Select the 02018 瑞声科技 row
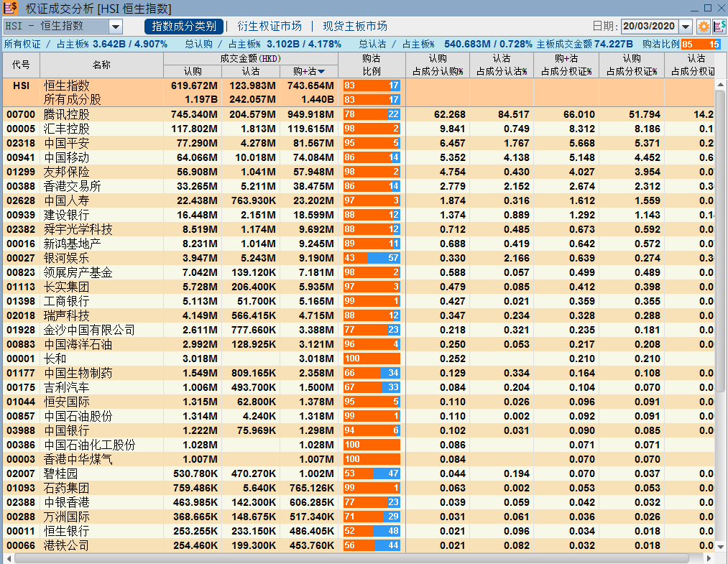The width and height of the screenshot is (728, 564). 359,315
